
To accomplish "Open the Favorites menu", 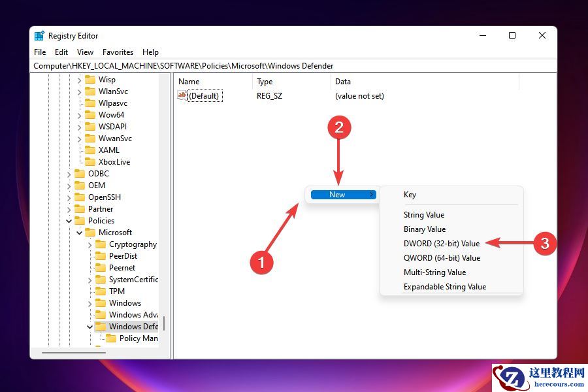I will (x=118, y=52).
